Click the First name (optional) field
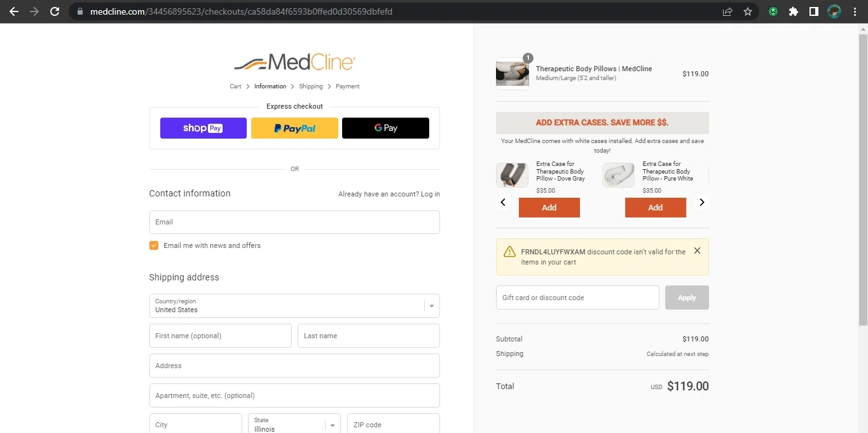This screenshot has height=433, width=868. click(221, 336)
